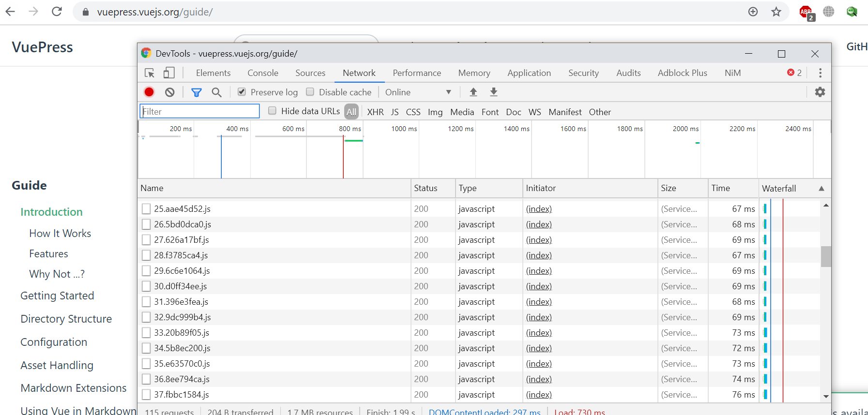
Task: Show All request types
Action: click(x=351, y=112)
